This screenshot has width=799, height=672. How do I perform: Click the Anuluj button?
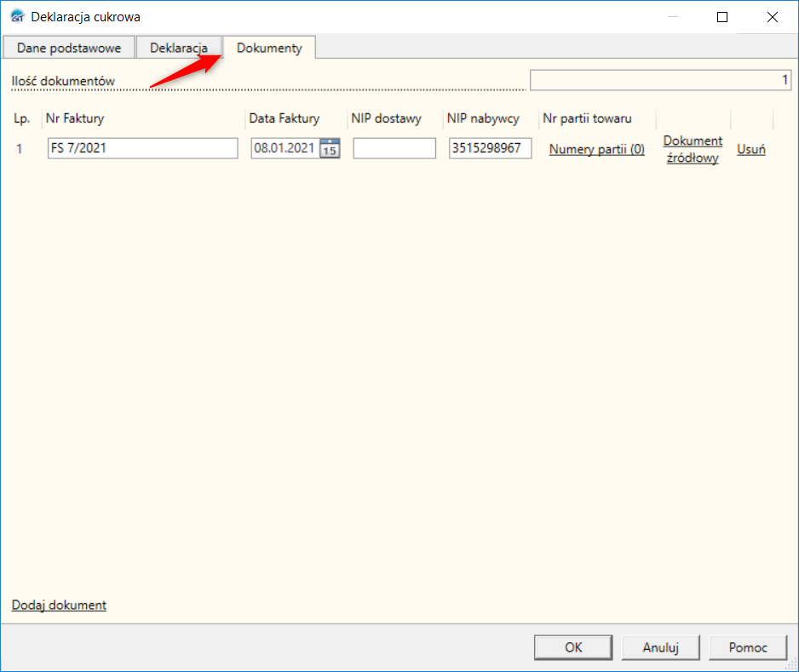click(660, 647)
